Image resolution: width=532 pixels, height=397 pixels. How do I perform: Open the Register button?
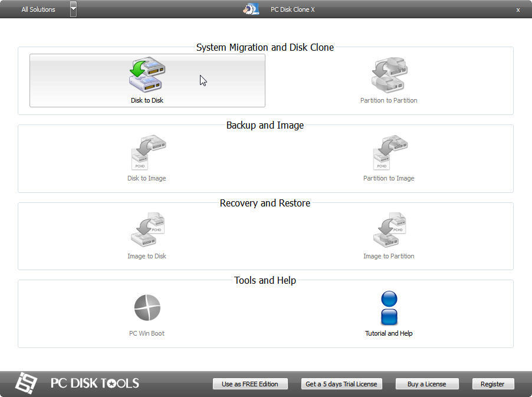click(492, 384)
